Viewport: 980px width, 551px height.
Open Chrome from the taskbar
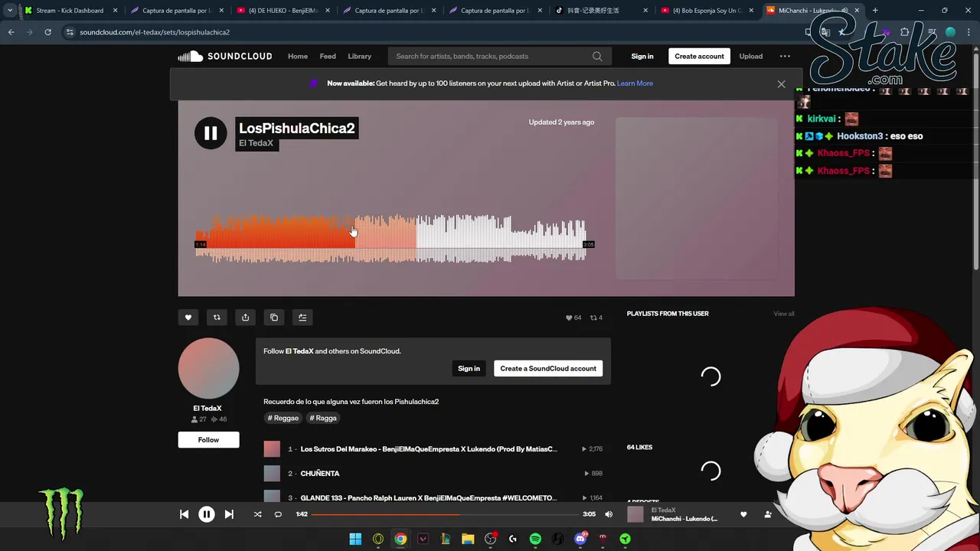click(400, 539)
